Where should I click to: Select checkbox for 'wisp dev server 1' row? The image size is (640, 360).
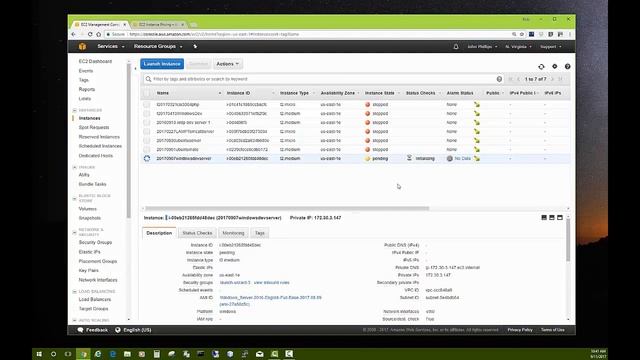147,122
